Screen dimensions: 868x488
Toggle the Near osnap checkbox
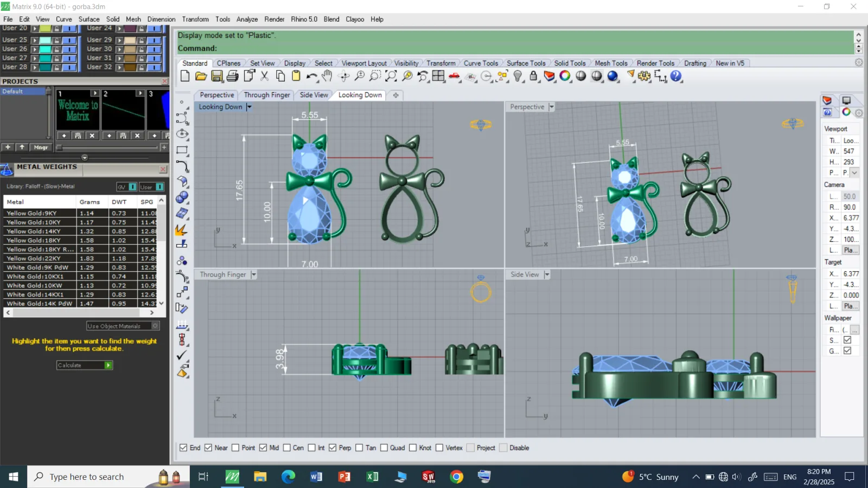coord(208,448)
